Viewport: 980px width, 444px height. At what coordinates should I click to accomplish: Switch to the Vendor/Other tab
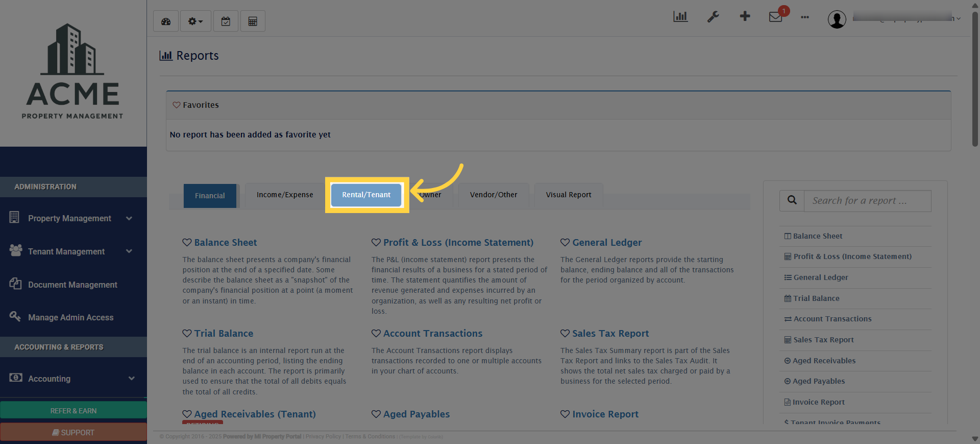[494, 195]
